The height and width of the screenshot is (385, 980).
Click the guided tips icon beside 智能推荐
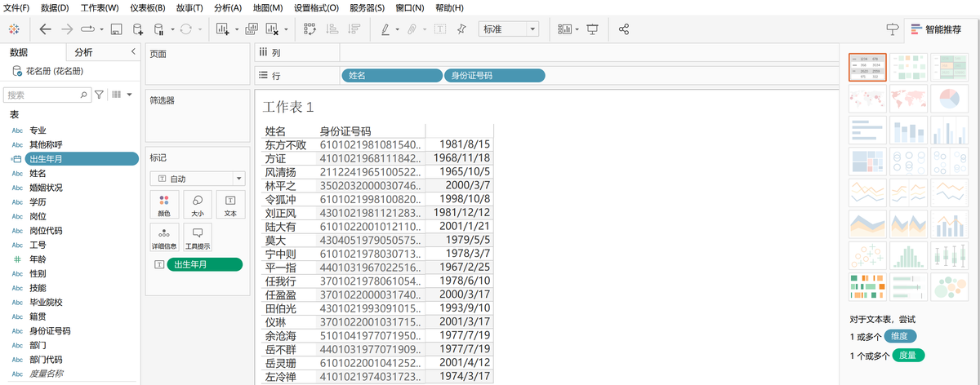coord(893,29)
